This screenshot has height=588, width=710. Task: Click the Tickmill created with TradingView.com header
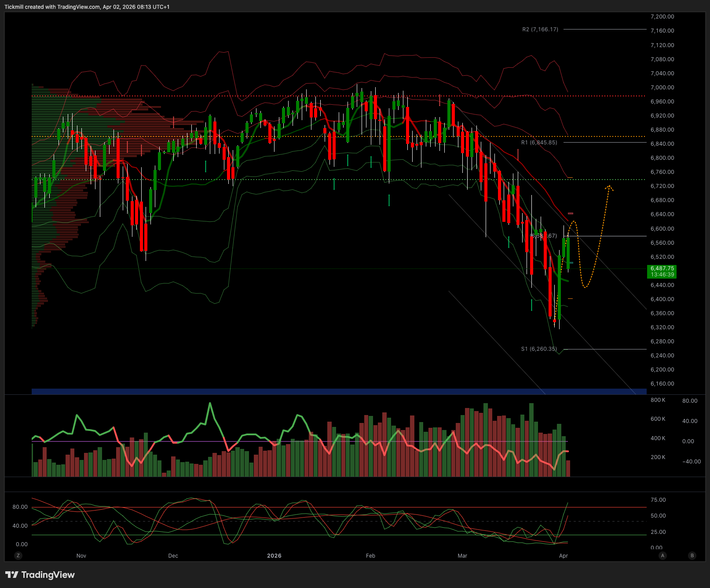pos(87,7)
